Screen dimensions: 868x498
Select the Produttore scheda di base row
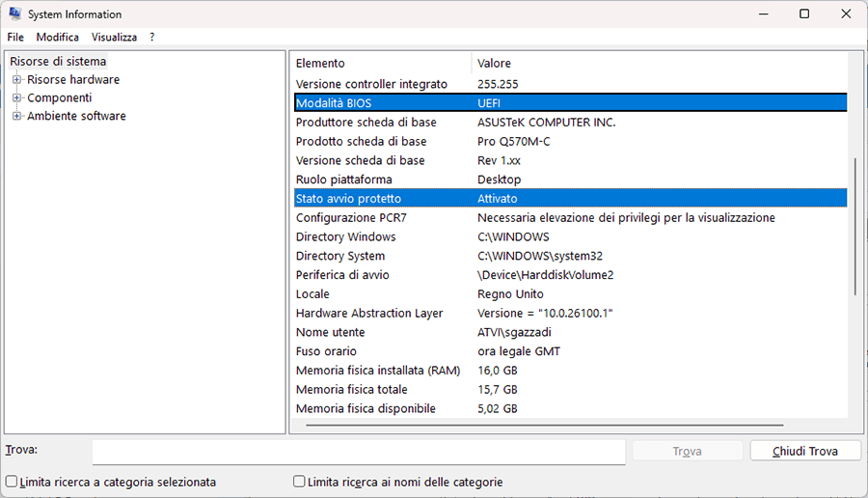click(570, 123)
